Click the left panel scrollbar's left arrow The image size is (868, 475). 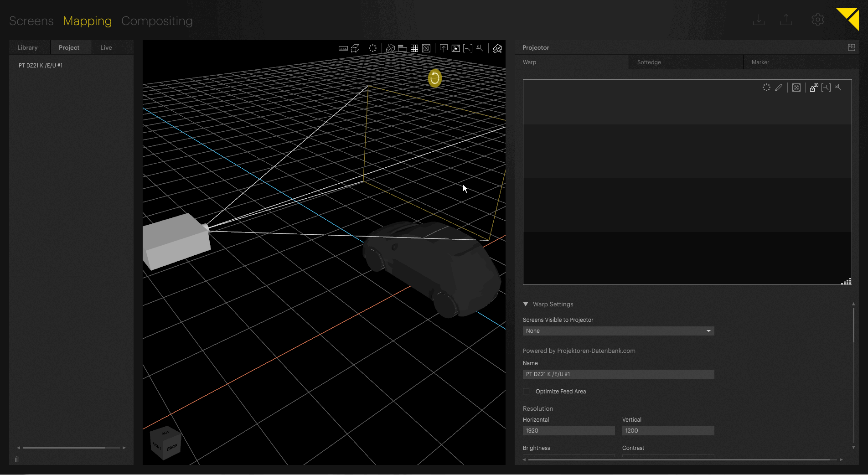19,448
